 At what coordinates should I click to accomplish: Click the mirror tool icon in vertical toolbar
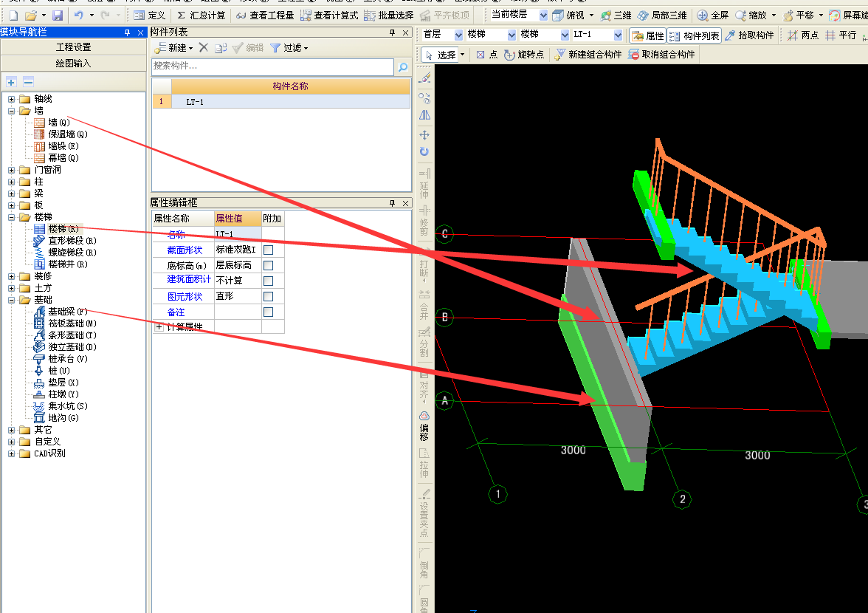click(x=424, y=115)
